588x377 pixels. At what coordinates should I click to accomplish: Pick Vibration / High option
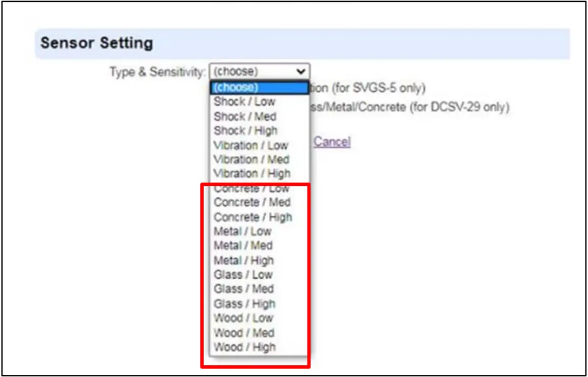click(251, 174)
